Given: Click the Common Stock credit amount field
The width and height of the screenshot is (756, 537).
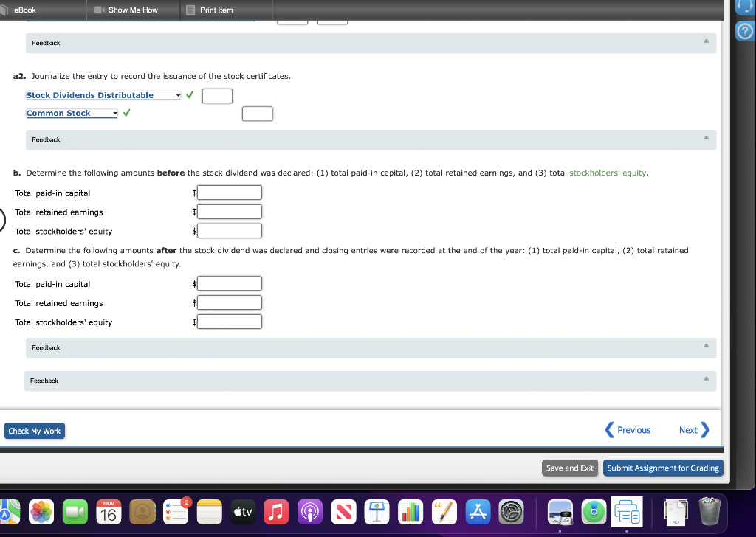Looking at the screenshot, I should click(x=258, y=114).
